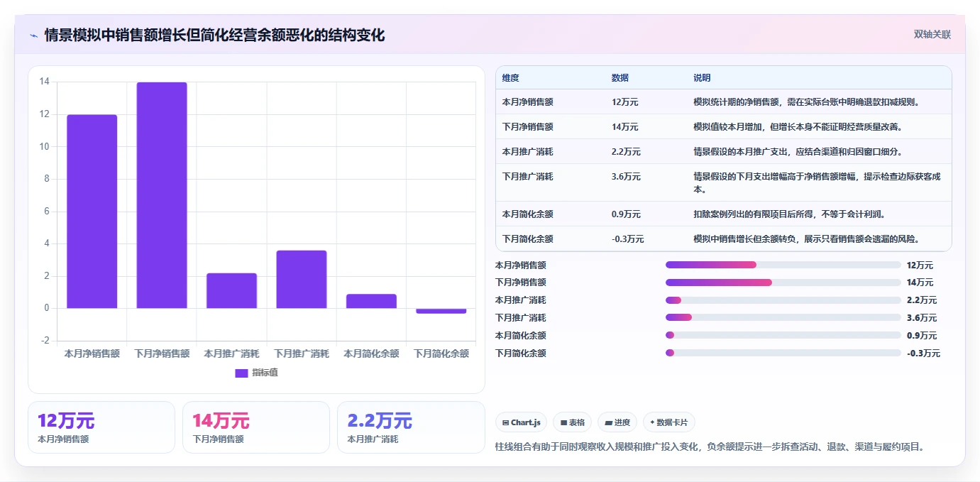Image resolution: width=980 pixels, height=482 pixels.
Task: Click the Chart.js tag chip
Action: [x=521, y=422]
